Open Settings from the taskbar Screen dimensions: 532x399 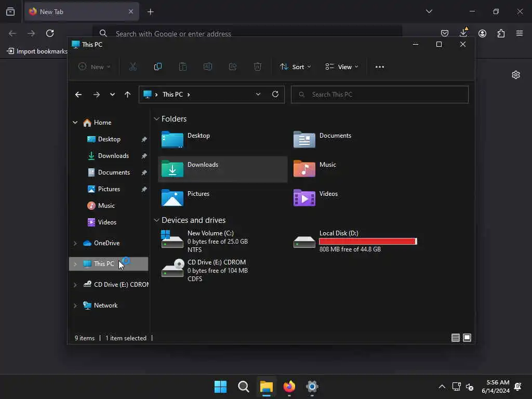pos(312,387)
